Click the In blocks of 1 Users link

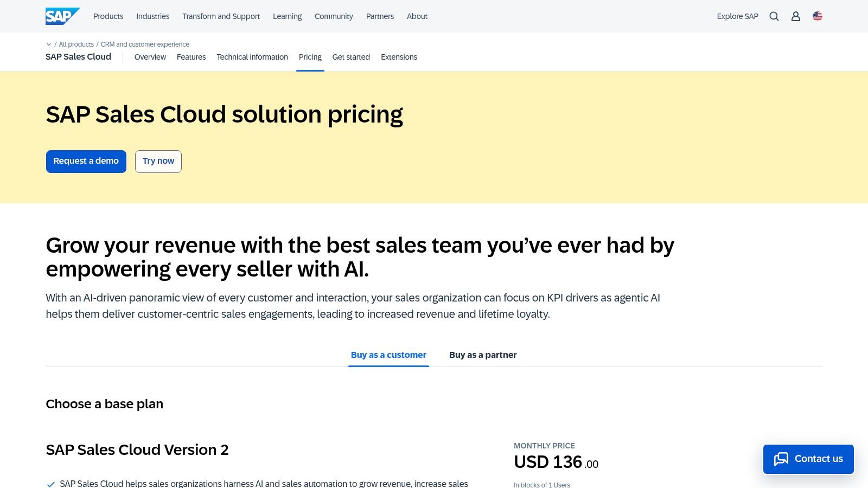click(541, 485)
